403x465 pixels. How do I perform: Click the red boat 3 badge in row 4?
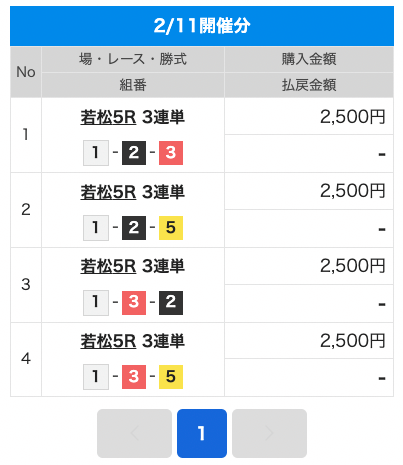pyautogui.click(x=134, y=377)
